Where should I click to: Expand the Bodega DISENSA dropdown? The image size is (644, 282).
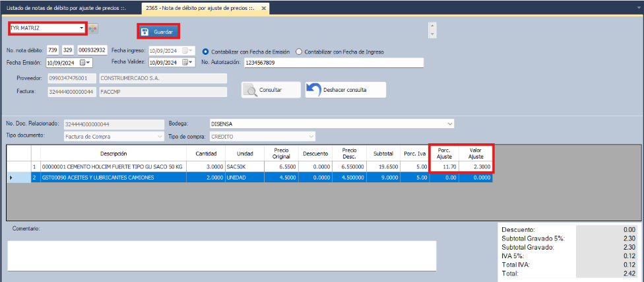click(450, 123)
